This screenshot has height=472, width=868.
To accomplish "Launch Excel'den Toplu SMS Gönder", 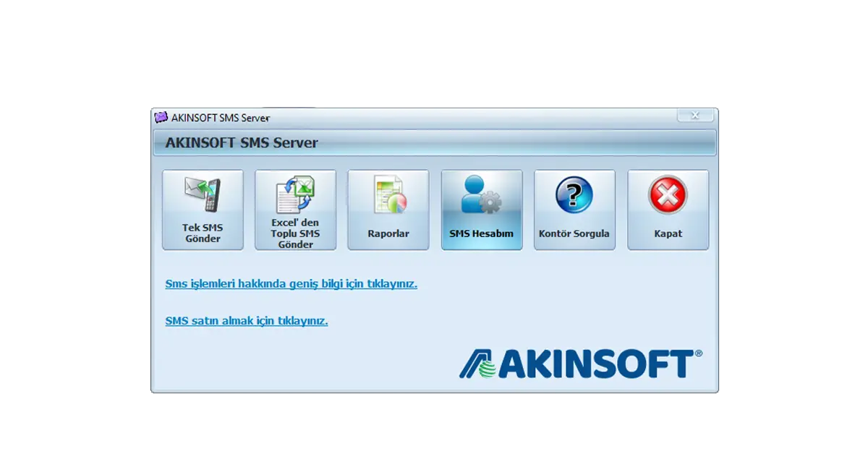I will pos(295,210).
